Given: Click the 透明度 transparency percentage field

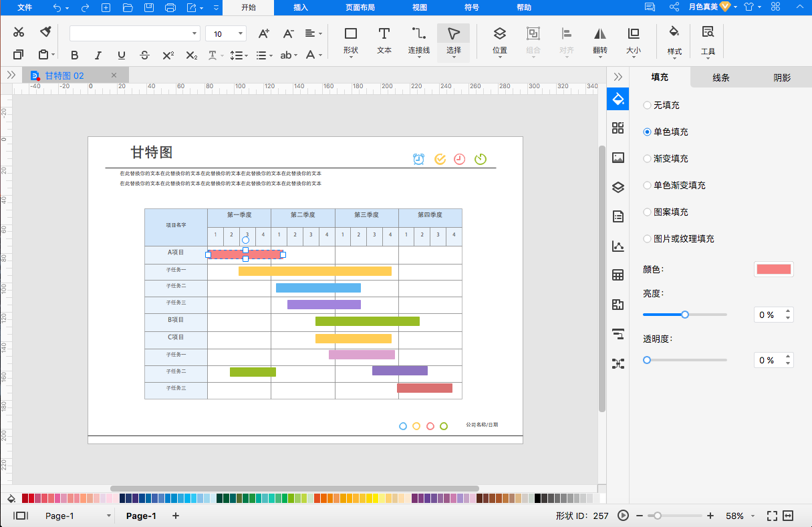Looking at the screenshot, I should point(767,360).
